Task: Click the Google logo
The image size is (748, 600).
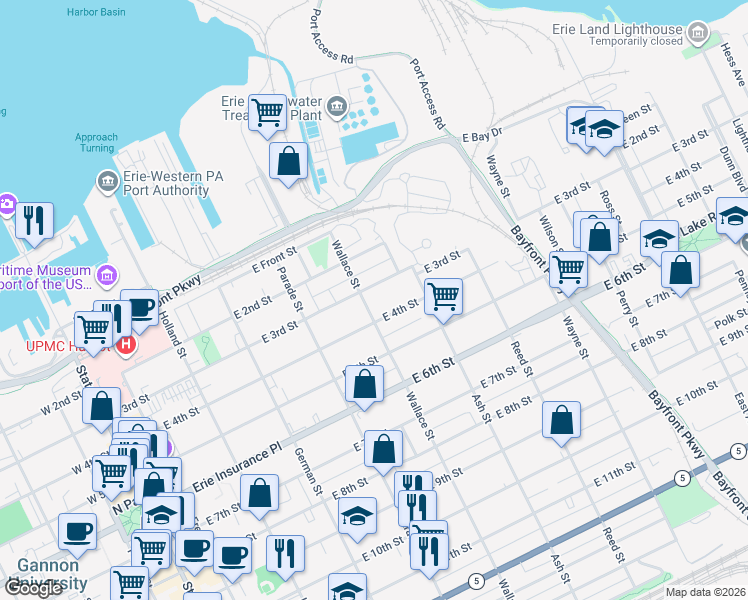Action: pos(33,588)
